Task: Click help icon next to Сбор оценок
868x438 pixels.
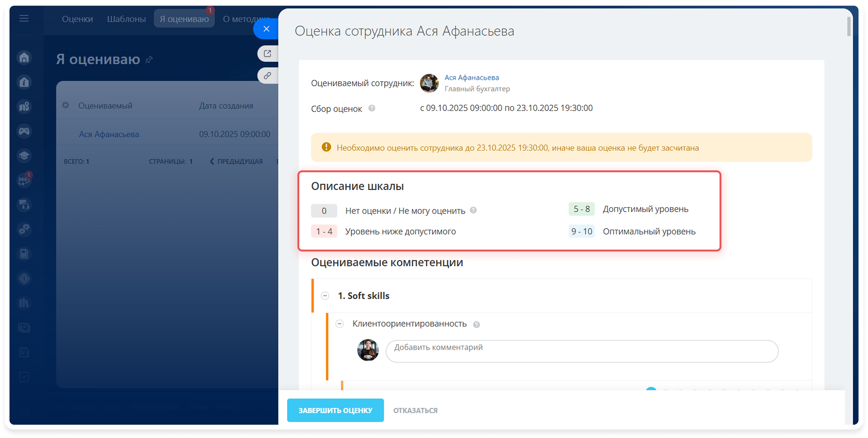Action: tap(372, 108)
